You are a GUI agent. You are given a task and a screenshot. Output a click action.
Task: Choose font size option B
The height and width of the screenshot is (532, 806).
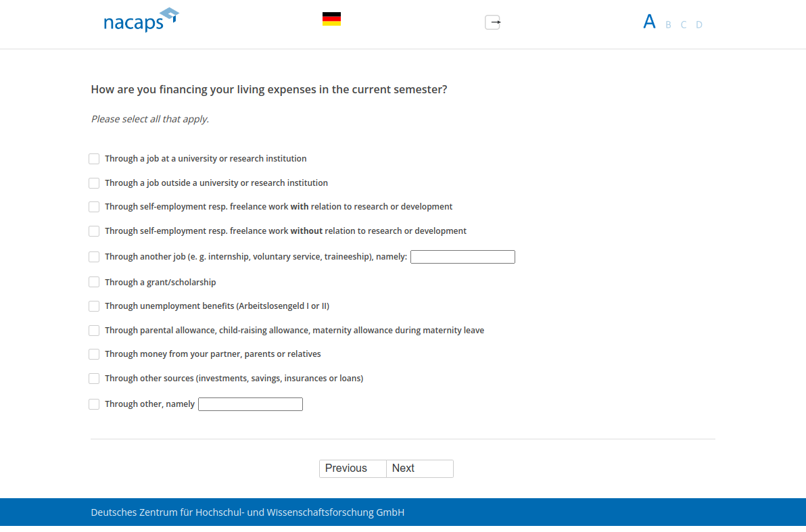click(668, 25)
